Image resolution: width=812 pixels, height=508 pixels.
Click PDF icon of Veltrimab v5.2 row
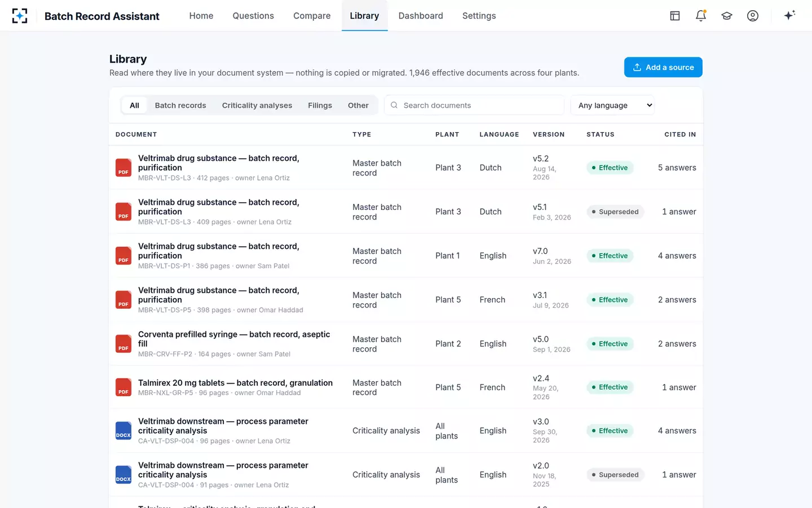[x=123, y=168]
